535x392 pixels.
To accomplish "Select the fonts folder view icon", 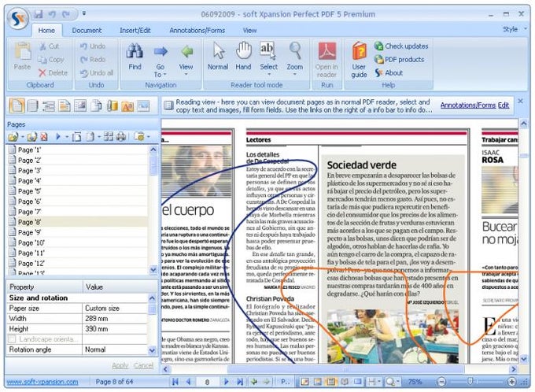I will pyautogui.click(x=127, y=105).
